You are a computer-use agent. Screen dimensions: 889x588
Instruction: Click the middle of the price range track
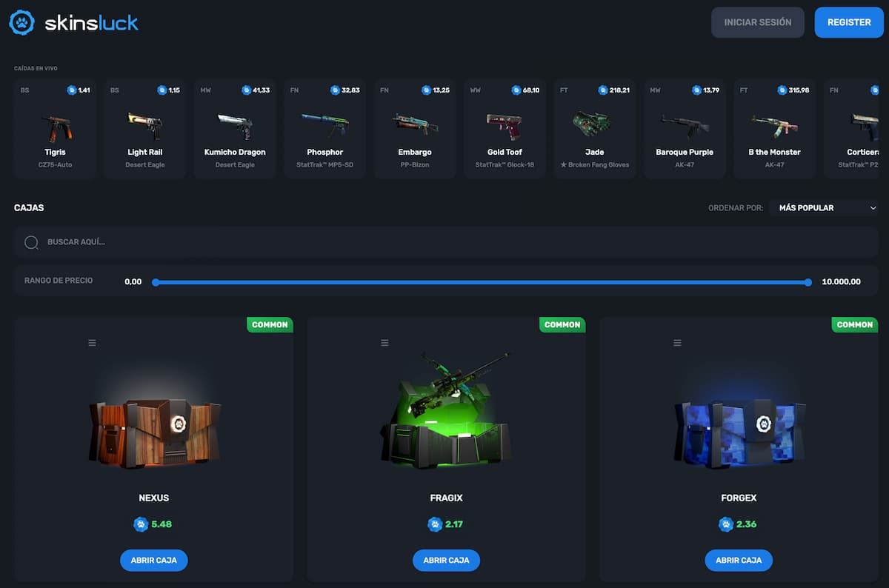click(482, 282)
